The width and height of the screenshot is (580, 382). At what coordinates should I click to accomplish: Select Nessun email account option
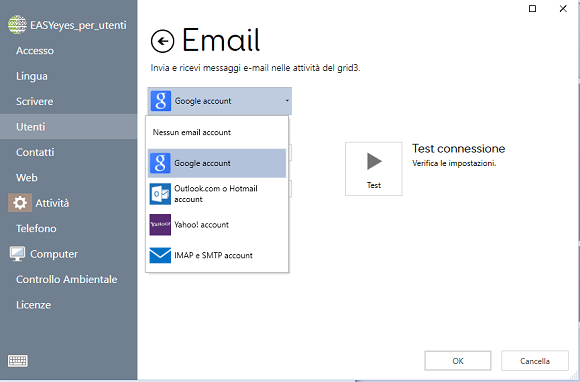(x=217, y=132)
